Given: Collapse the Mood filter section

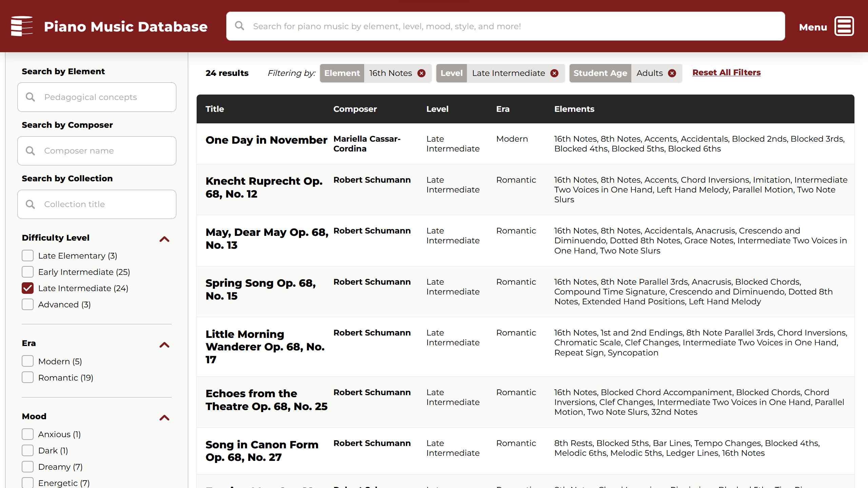Looking at the screenshot, I should point(164,418).
